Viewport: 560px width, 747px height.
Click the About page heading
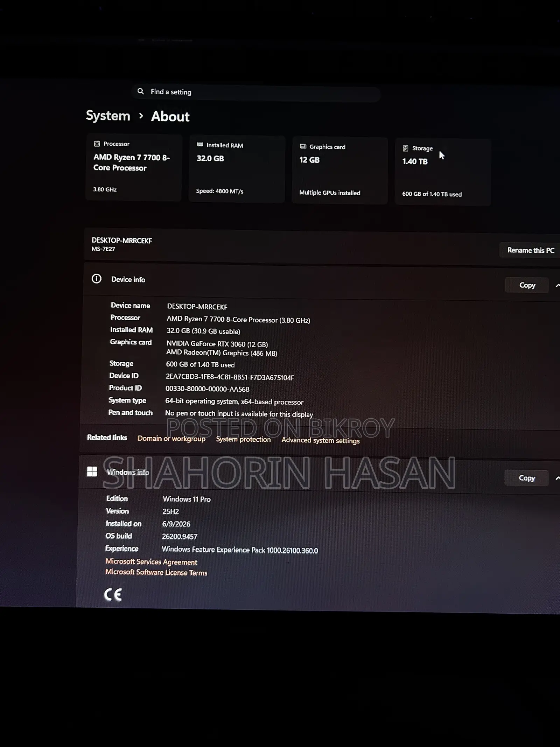170,116
